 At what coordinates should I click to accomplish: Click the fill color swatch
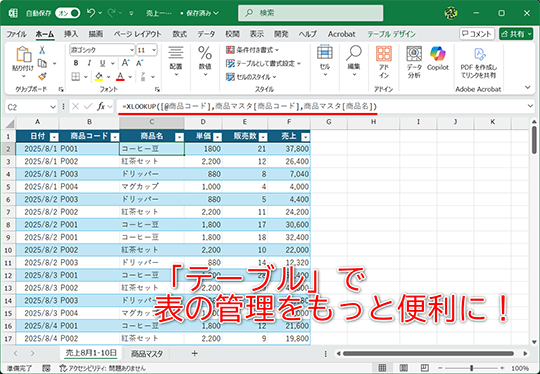pyautogui.click(x=99, y=76)
